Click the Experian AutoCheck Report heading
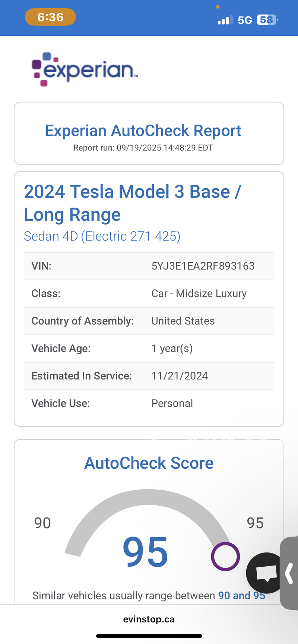 click(143, 131)
